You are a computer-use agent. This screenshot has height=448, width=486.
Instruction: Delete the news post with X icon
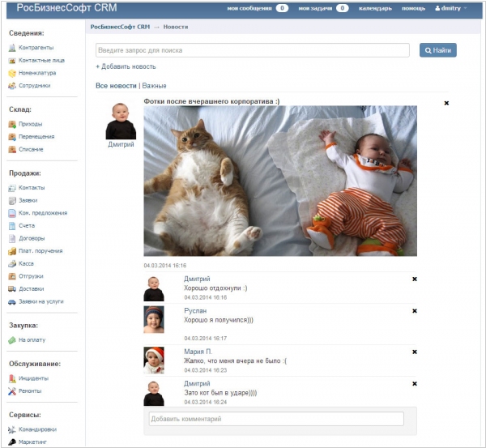pos(446,103)
